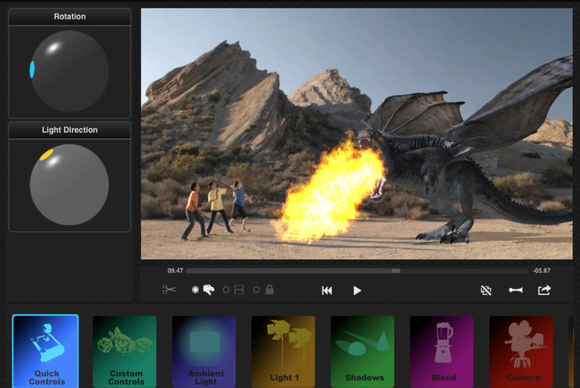Screen dimensions: 580x388
Task: Click the Rotation panel header
Action: tap(70, 17)
